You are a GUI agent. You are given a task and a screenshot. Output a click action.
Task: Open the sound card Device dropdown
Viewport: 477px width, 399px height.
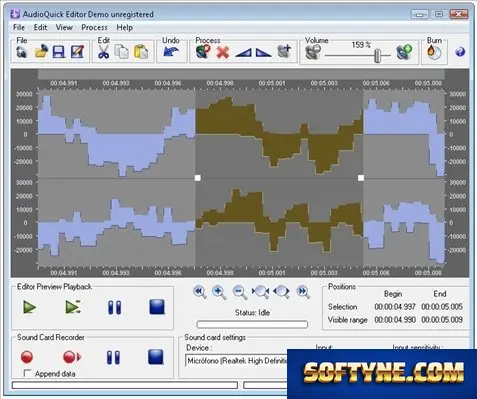tap(236, 361)
